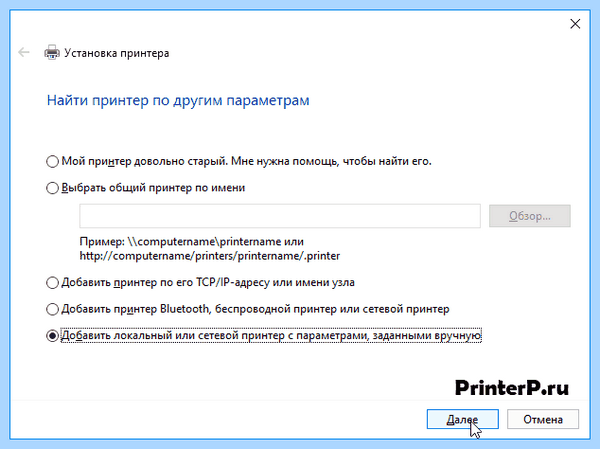Click the 'Найти принтер по другим параметрам' heading
600x449 pixels.
pyautogui.click(x=178, y=101)
